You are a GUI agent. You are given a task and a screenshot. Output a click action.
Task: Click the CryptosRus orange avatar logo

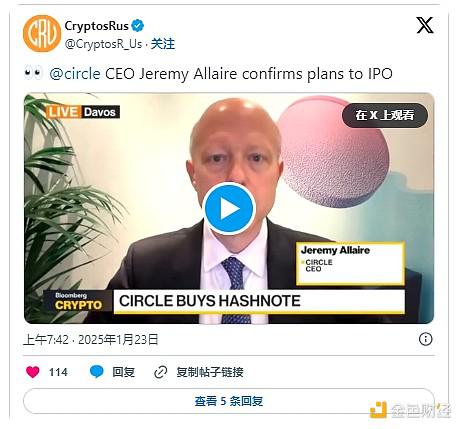tap(42, 33)
